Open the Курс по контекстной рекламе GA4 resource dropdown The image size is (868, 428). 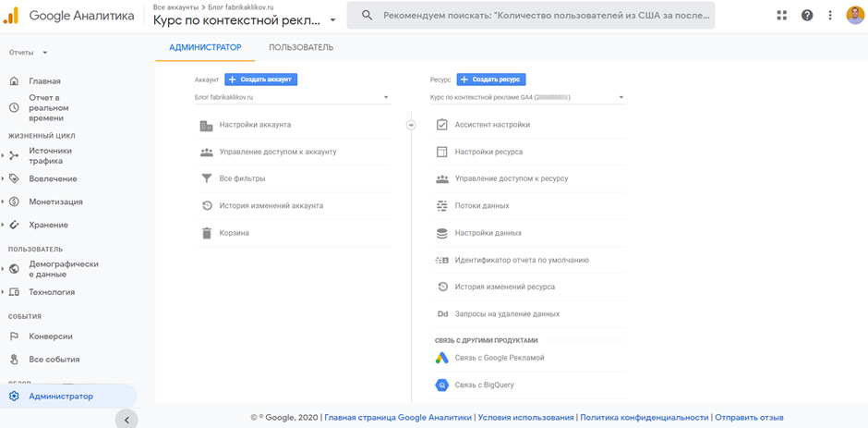(528, 98)
